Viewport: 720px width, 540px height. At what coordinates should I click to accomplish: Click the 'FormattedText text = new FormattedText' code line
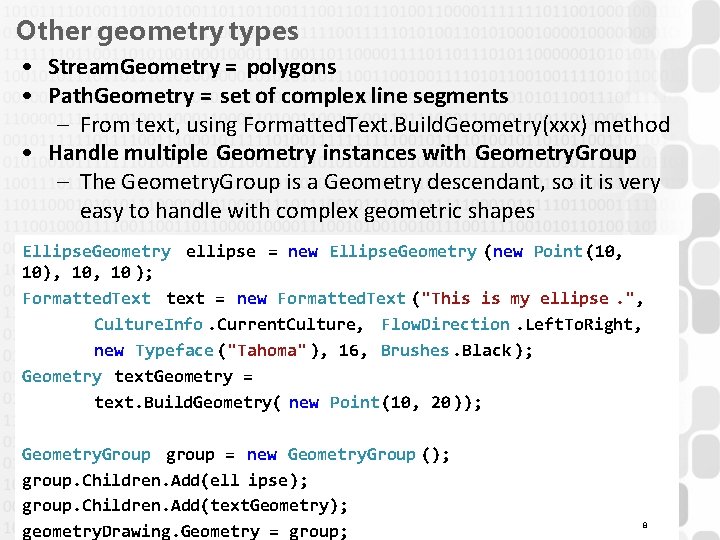point(333,299)
